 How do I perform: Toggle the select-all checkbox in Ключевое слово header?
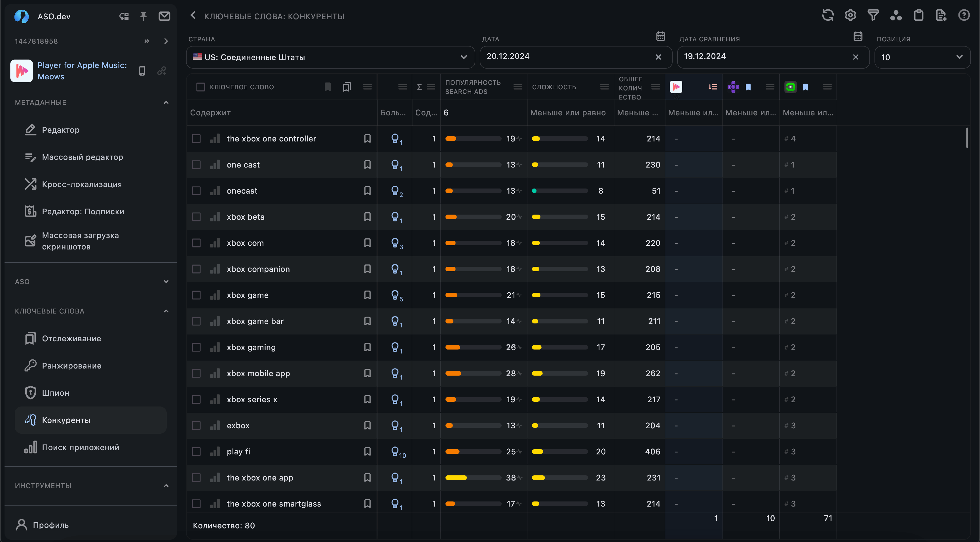pyautogui.click(x=200, y=87)
